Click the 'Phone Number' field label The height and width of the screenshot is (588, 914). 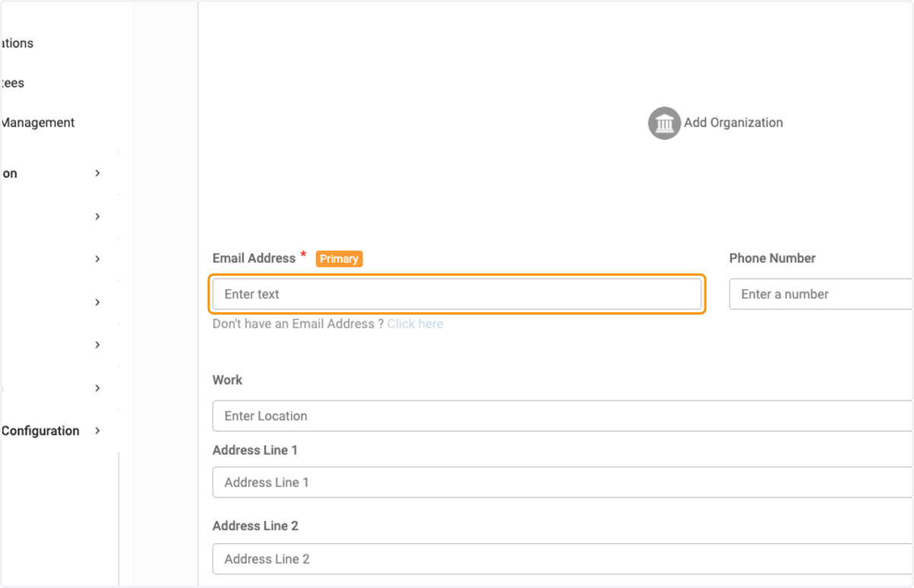pyautogui.click(x=772, y=258)
